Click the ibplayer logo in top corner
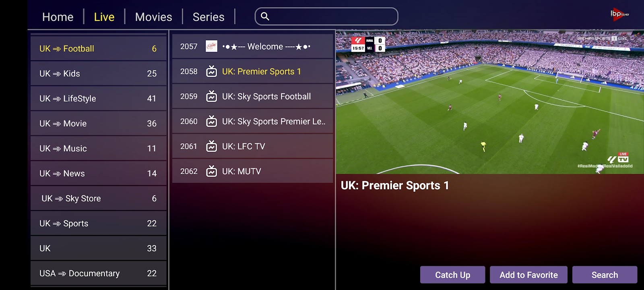Image resolution: width=644 pixels, height=290 pixels. 619,14
